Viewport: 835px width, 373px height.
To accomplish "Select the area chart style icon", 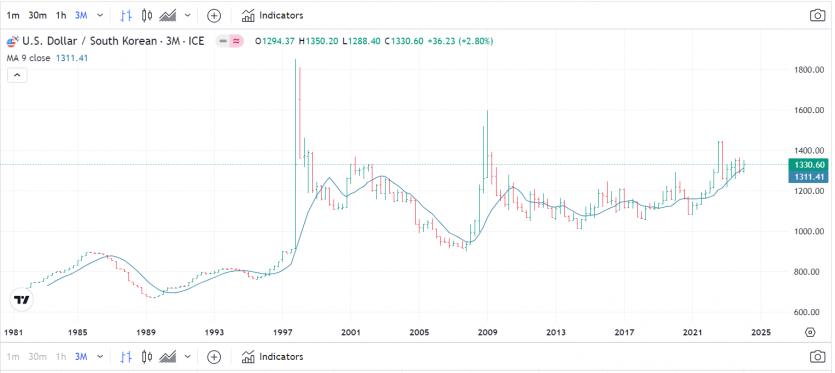I will tap(168, 15).
